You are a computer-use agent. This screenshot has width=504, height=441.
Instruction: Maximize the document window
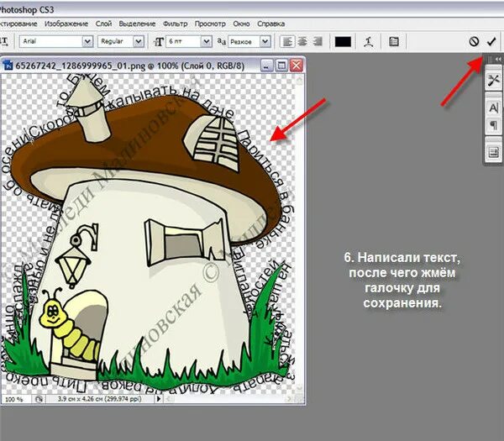(281, 66)
